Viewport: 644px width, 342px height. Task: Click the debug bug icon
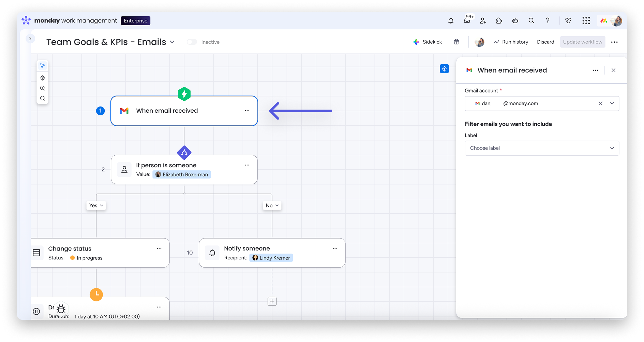[61, 309]
